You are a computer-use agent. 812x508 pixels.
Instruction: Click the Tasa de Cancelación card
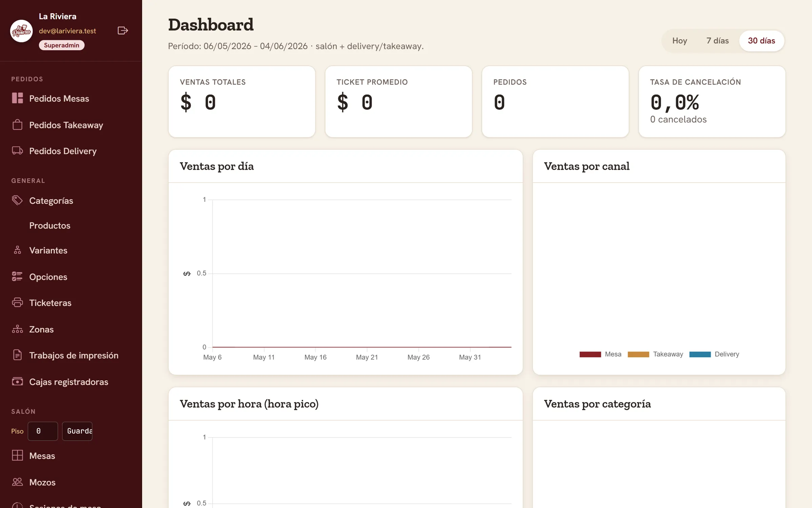[712, 102]
